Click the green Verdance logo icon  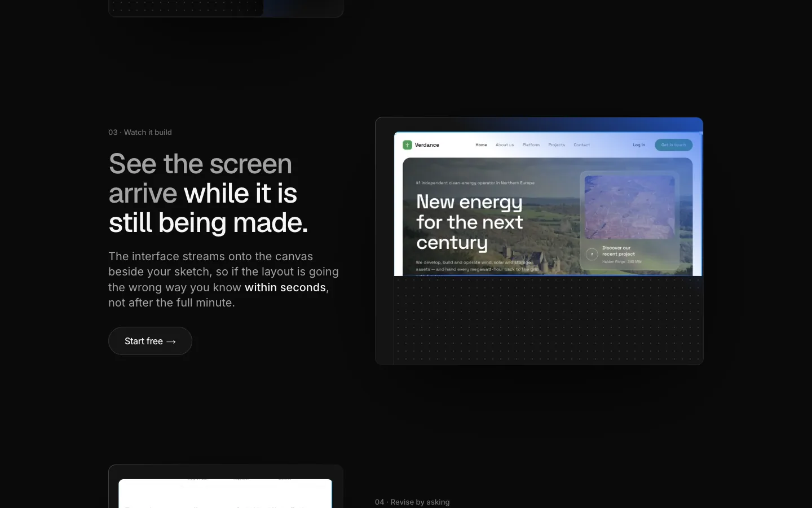[407, 145]
